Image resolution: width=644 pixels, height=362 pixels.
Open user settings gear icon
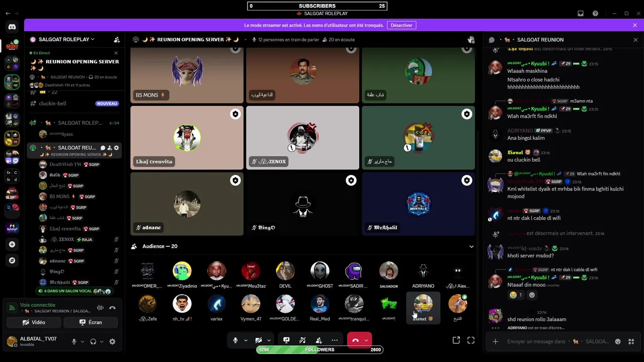pyautogui.click(x=112, y=342)
